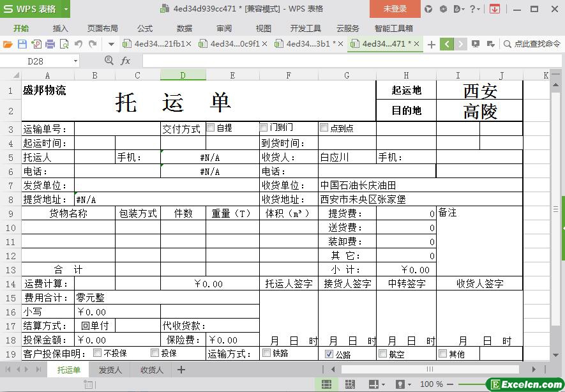Check the 自提 checkbox

coord(210,128)
